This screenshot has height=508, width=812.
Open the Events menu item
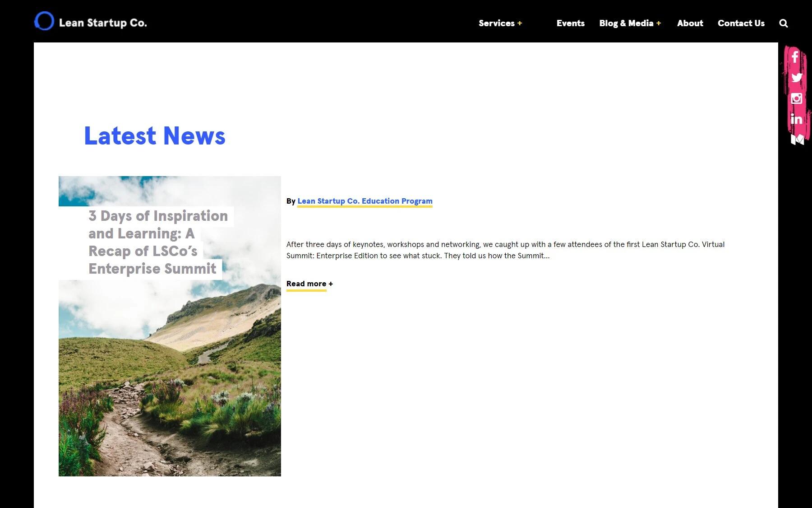click(570, 23)
